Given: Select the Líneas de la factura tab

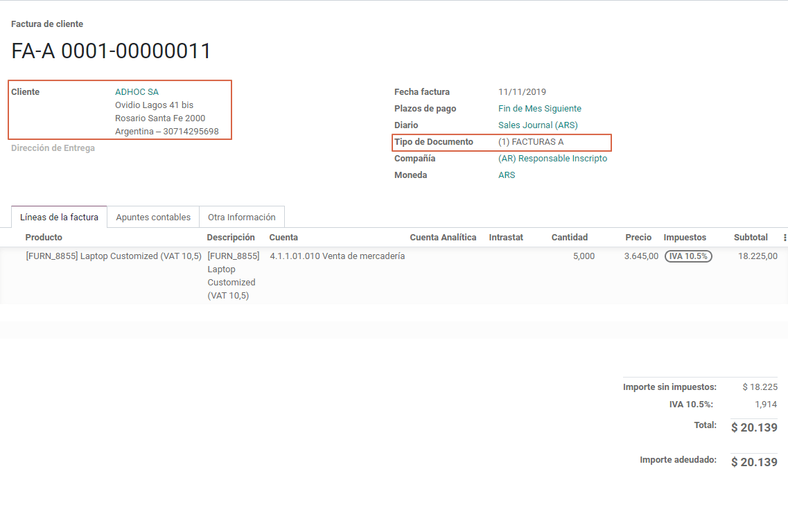Looking at the screenshot, I should [60, 218].
